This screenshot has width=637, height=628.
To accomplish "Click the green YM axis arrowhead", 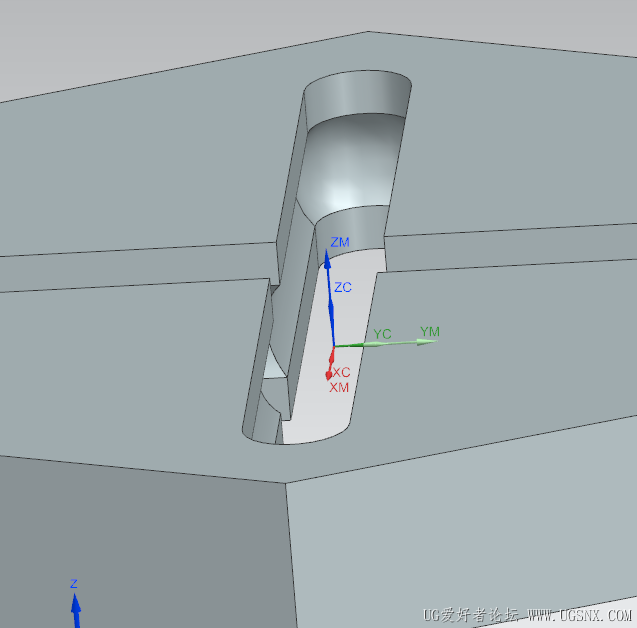I will (427, 342).
